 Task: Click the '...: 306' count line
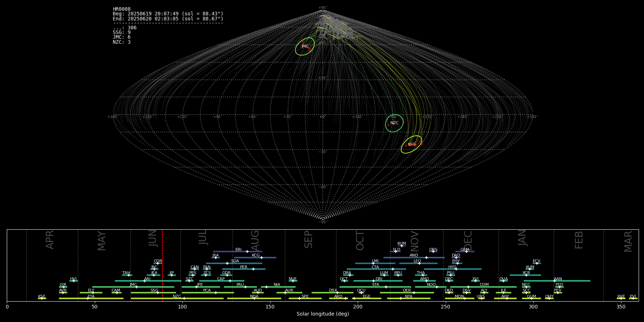pyautogui.click(x=125, y=28)
